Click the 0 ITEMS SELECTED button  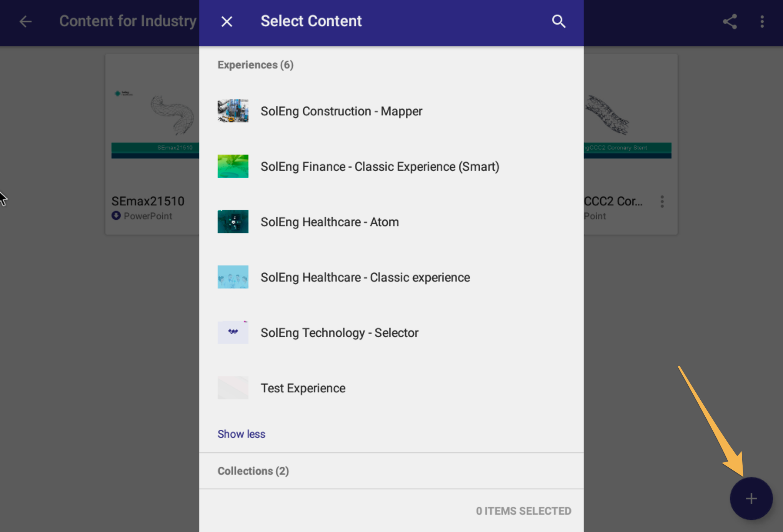point(523,511)
